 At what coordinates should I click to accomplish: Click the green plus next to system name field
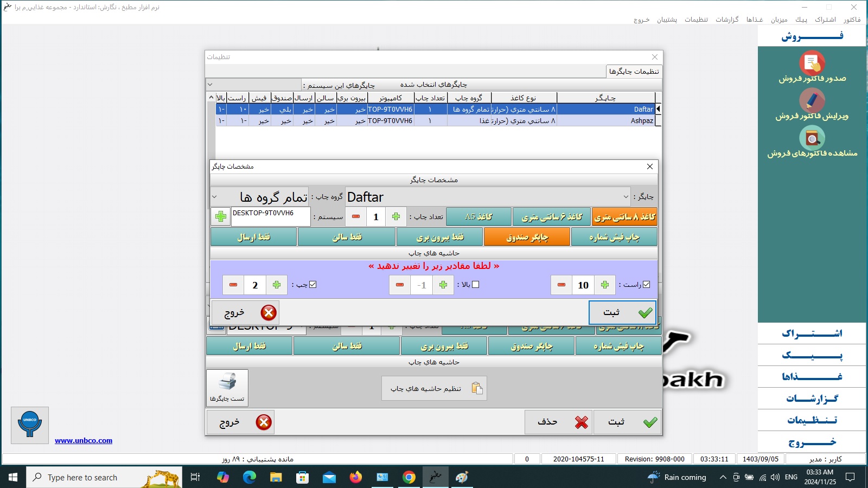point(221,217)
